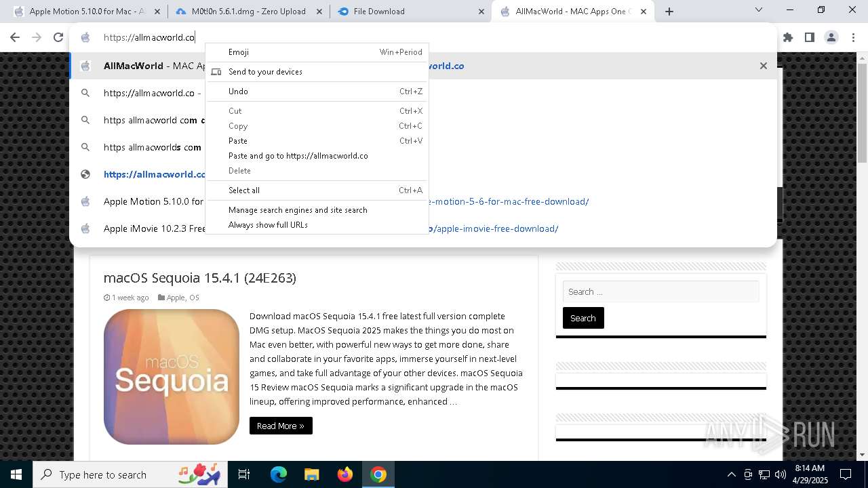868x488 pixels.
Task: Open the Apple category link
Action: [176, 298]
